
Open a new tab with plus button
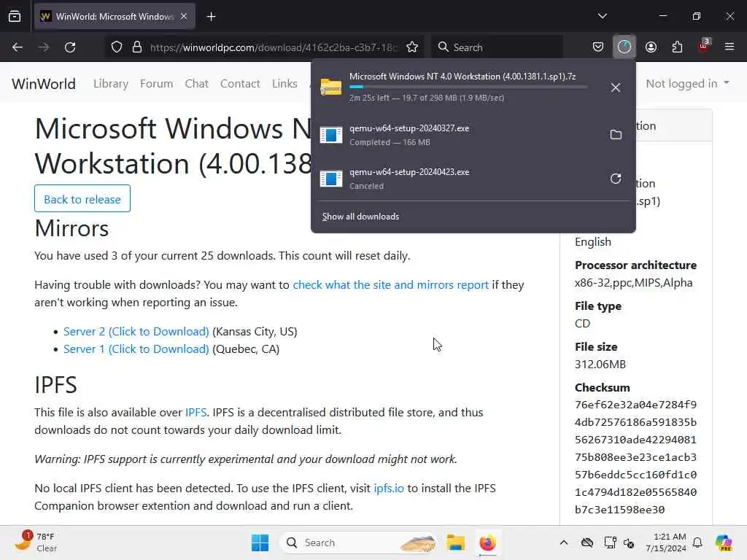(x=211, y=17)
